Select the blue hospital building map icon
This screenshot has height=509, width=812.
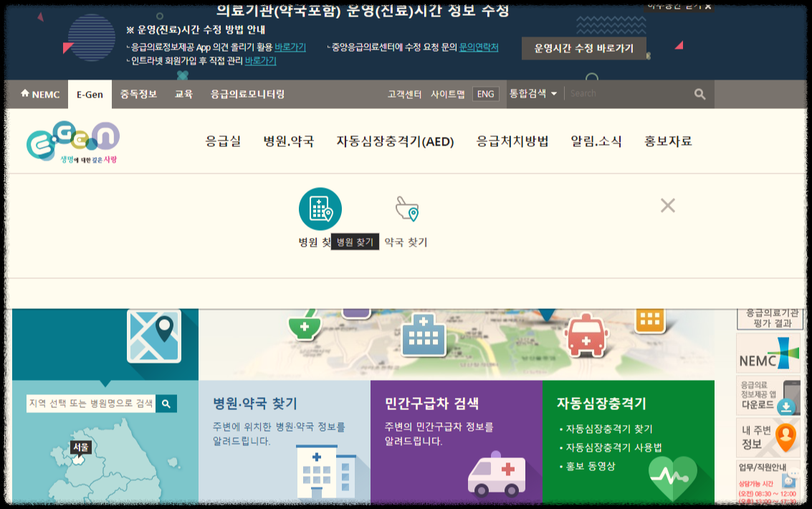click(x=423, y=335)
